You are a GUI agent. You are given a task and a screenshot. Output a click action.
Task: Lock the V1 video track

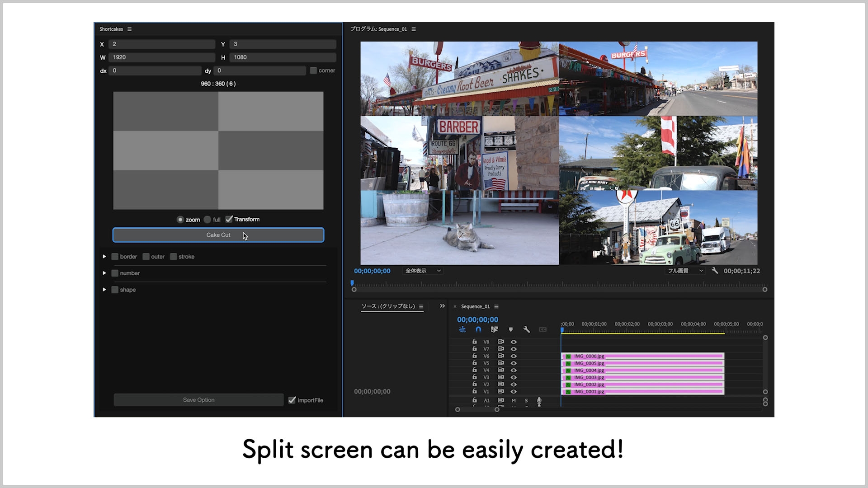pyautogui.click(x=475, y=392)
